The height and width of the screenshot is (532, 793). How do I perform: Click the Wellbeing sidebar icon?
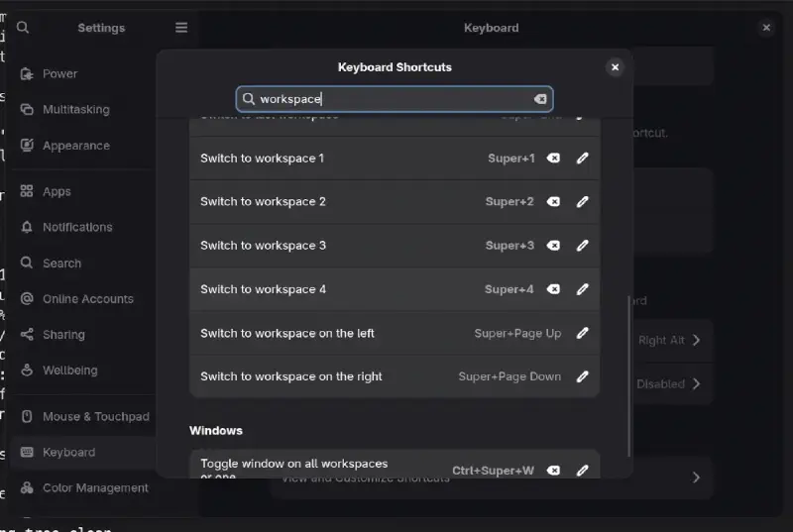(x=27, y=371)
